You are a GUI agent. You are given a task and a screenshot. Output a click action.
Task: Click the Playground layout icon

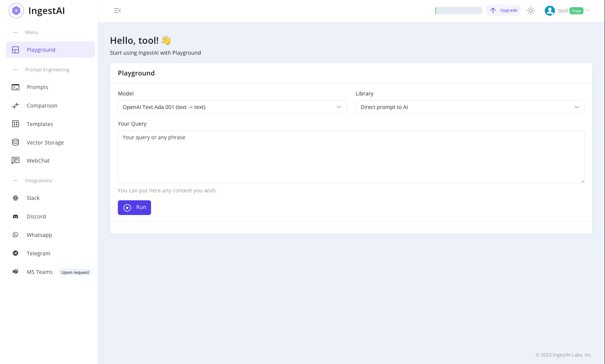click(x=15, y=50)
